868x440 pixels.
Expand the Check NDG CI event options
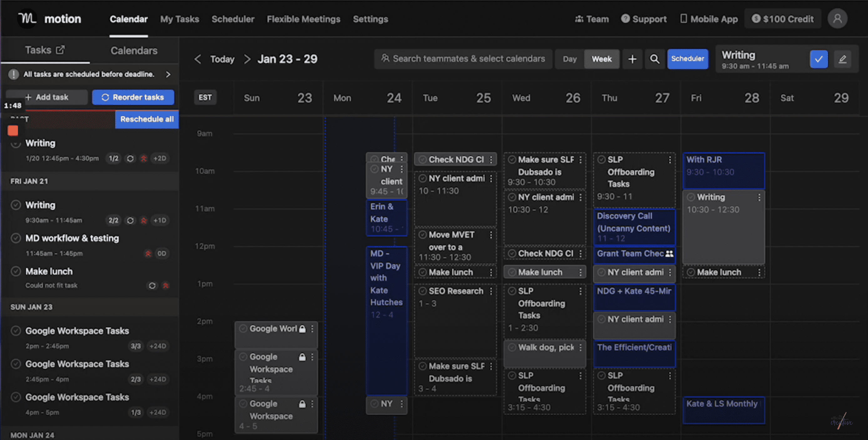click(492, 159)
